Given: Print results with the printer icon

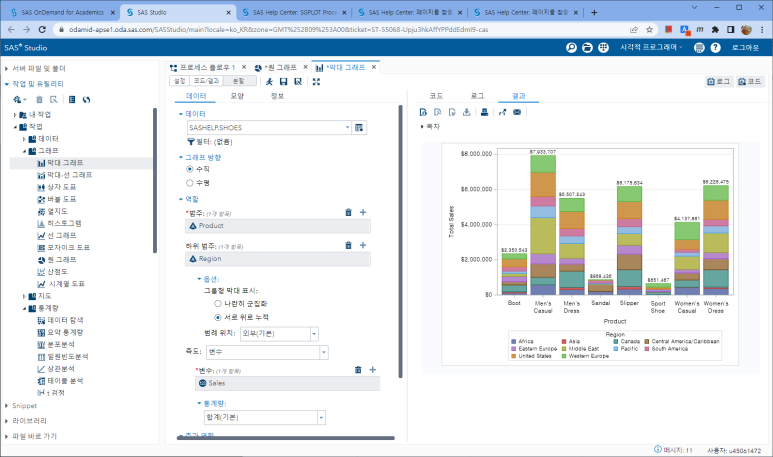Looking at the screenshot, I should [x=485, y=112].
